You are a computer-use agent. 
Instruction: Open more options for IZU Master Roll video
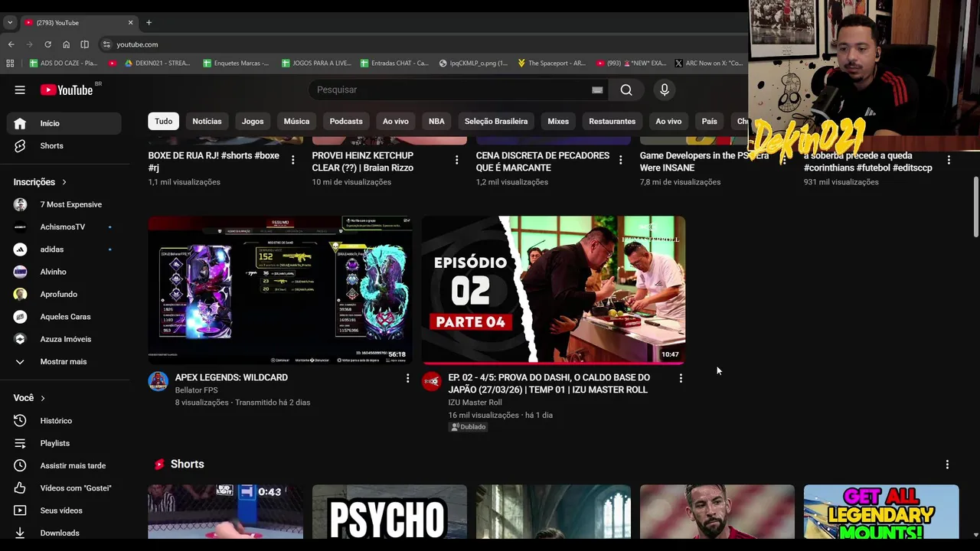click(681, 378)
